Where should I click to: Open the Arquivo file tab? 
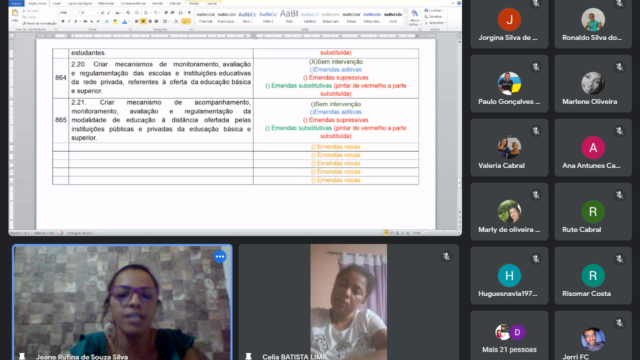pyautogui.click(x=16, y=3)
